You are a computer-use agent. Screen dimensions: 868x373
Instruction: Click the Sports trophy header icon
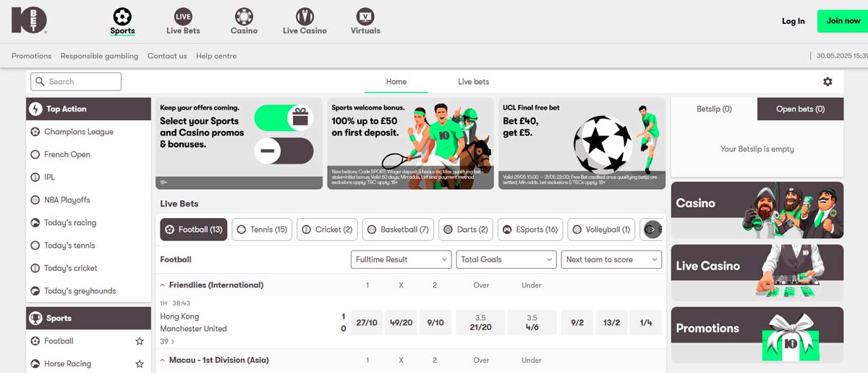pos(35,318)
